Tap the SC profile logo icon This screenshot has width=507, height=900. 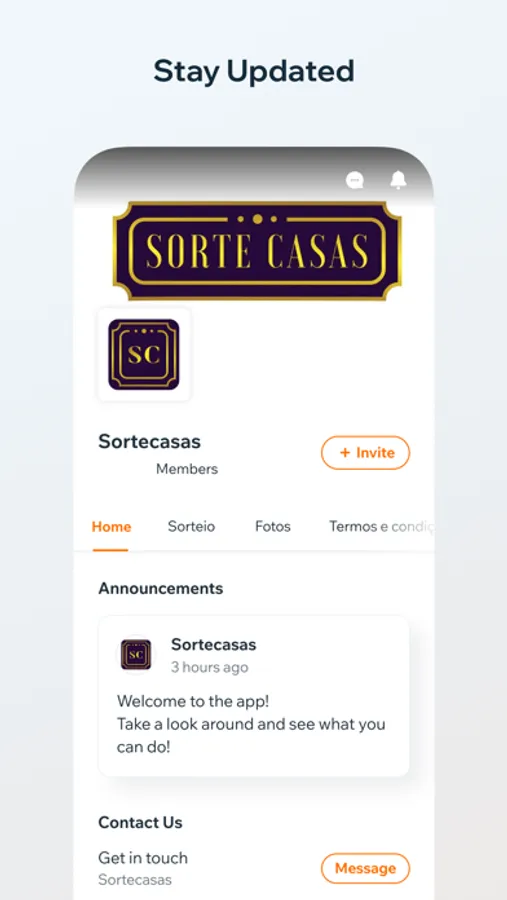(144, 354)
